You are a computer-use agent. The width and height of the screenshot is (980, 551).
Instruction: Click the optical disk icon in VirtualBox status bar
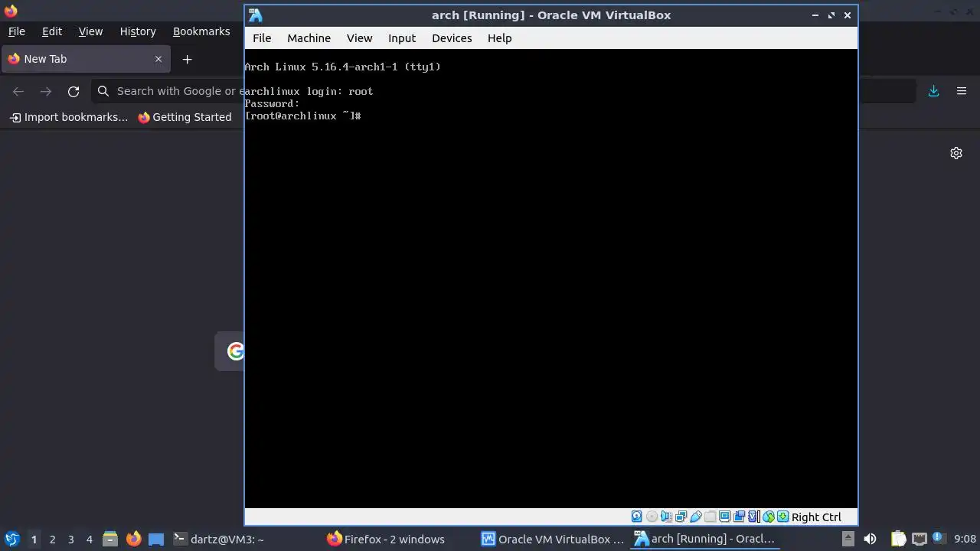(652, 517)
